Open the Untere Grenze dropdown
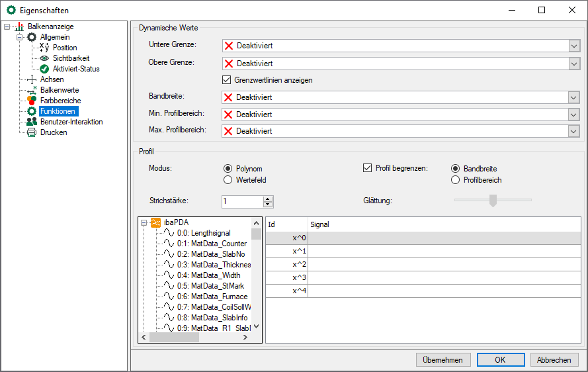Viewport: 588px width, 372px height. coord(573,46)
